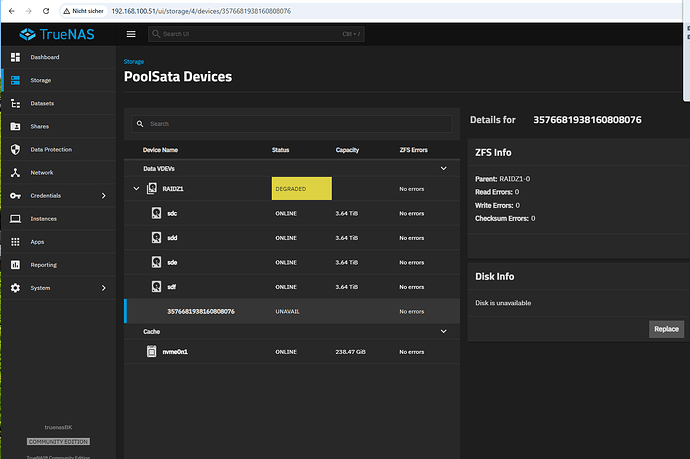690x459 pixels.
Task: Click the Storage sidebar icon
Action: (x=15, y=80)
